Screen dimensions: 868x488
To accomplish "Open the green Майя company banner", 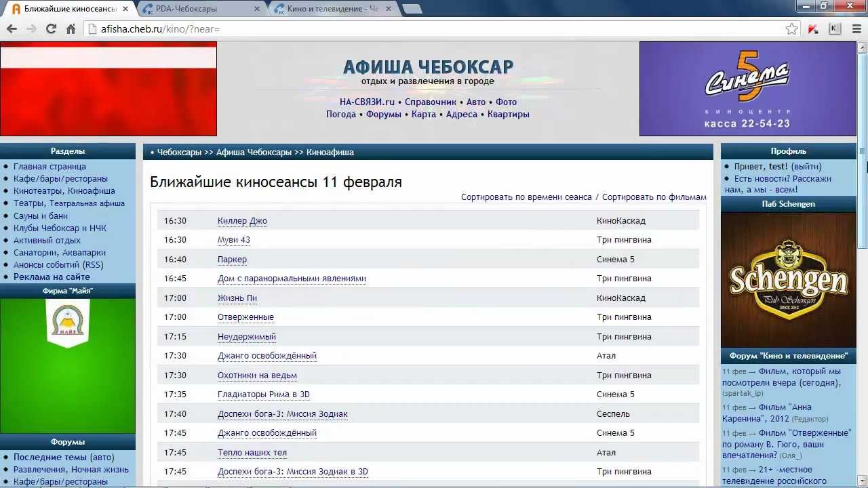I will 68,365.
